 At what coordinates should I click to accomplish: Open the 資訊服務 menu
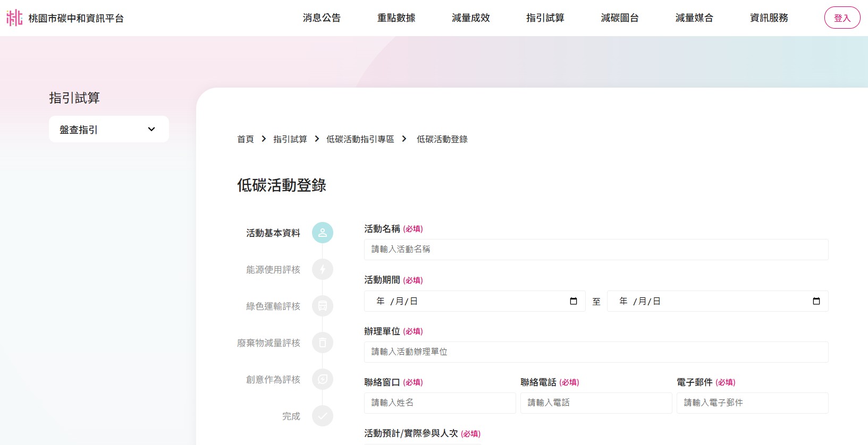(x=769, y=18)
